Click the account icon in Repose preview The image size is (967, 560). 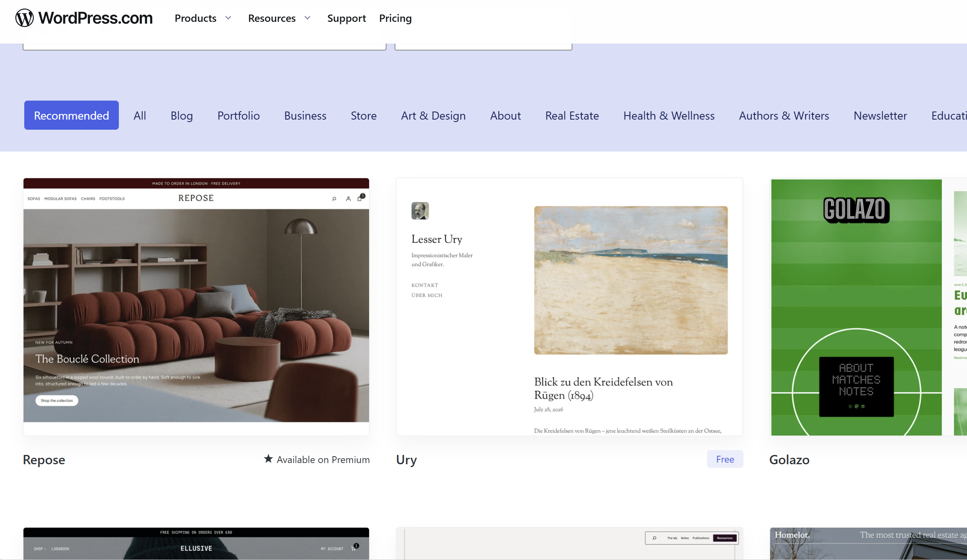click(x=348, y=198)
